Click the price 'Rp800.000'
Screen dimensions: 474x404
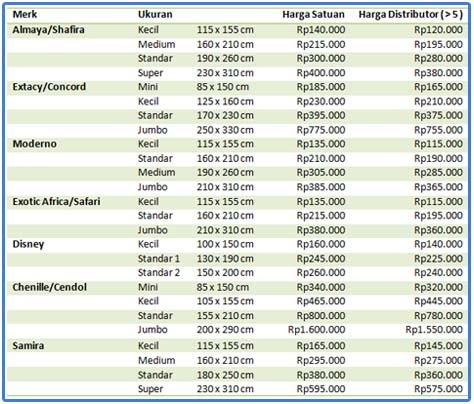(321, 316)
